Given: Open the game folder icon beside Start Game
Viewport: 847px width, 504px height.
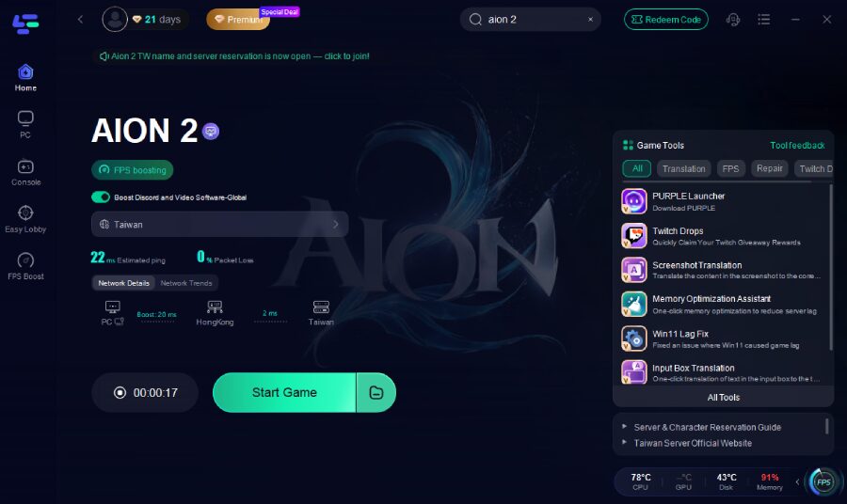Looking at the screenshot, I should point(376,393).
